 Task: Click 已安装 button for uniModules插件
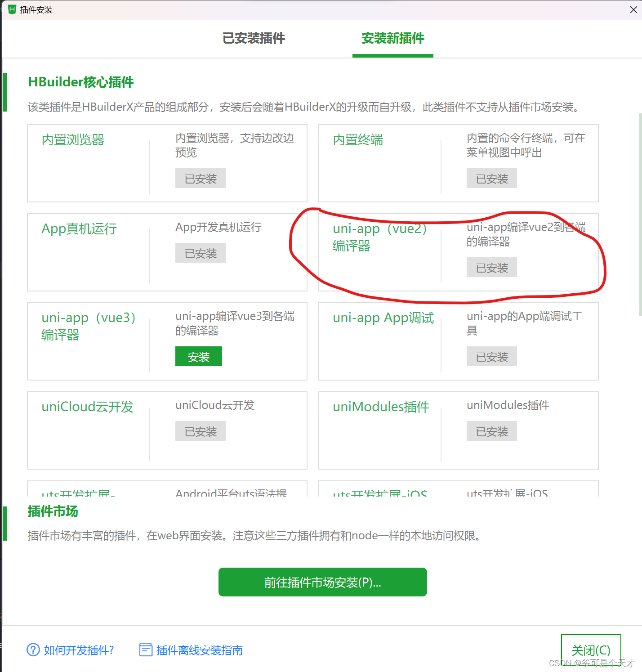(492, 431)
